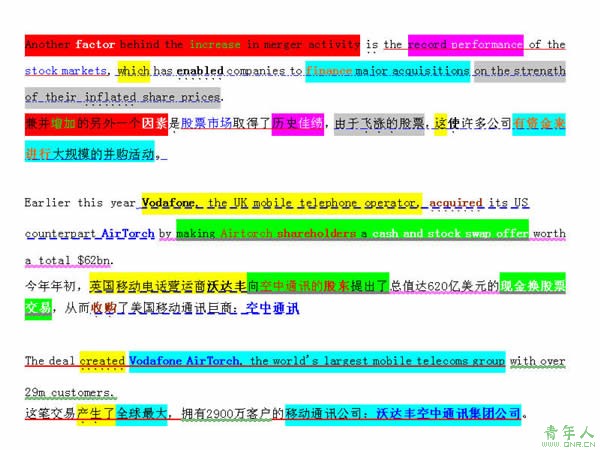Click the green word "increase" in the first line
600x450 pixels.
click(215, 44)
